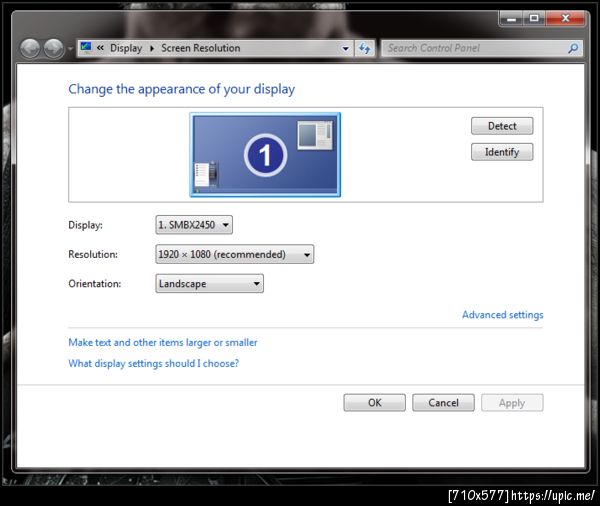
Task: Click the 'Display:' label
Action: coord(85,225)
